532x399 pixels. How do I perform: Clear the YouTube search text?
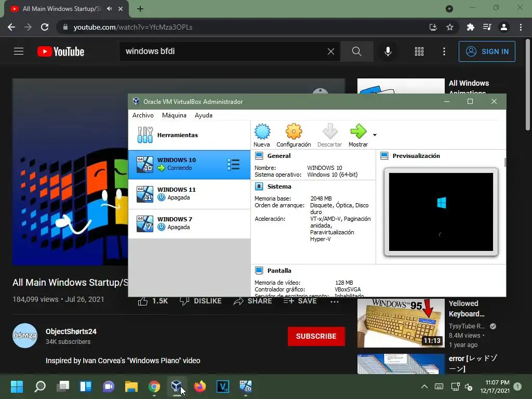331,51
